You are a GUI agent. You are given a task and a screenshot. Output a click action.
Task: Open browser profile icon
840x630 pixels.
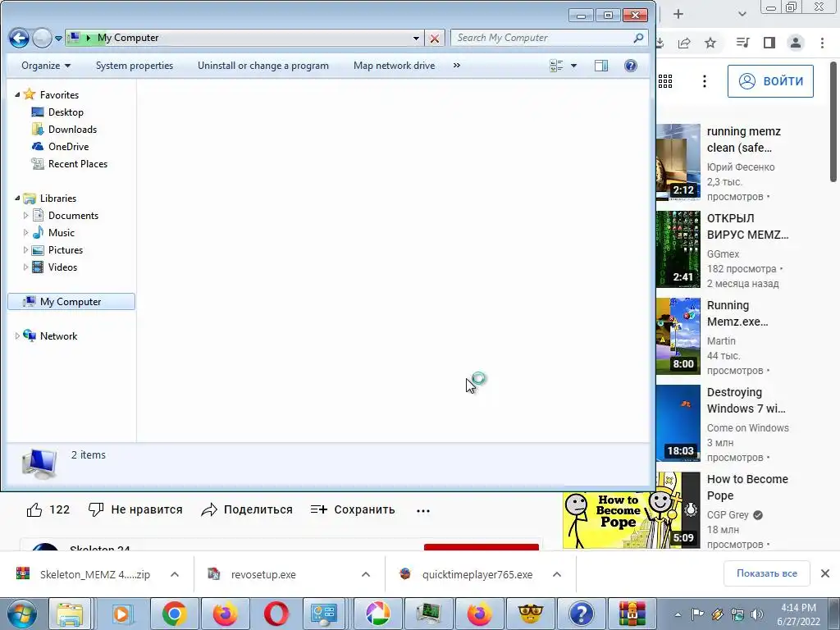coord(796,43)
